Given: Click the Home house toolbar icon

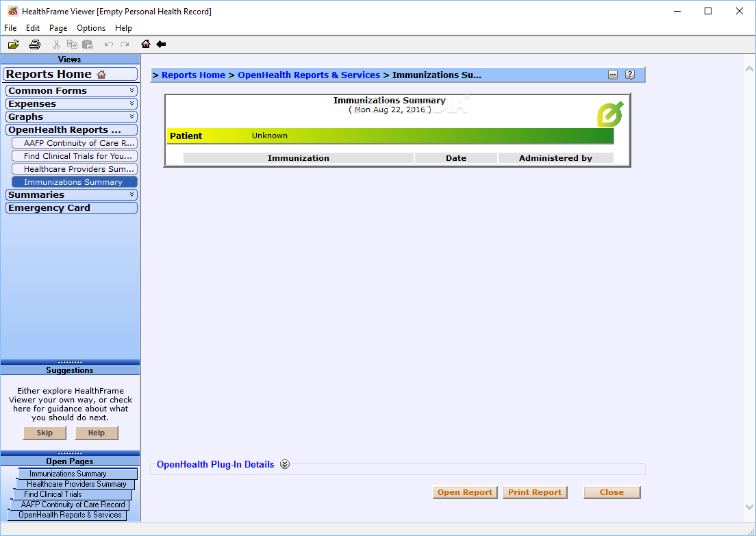Looking at the screenshot, I should (x=146, y=44).
